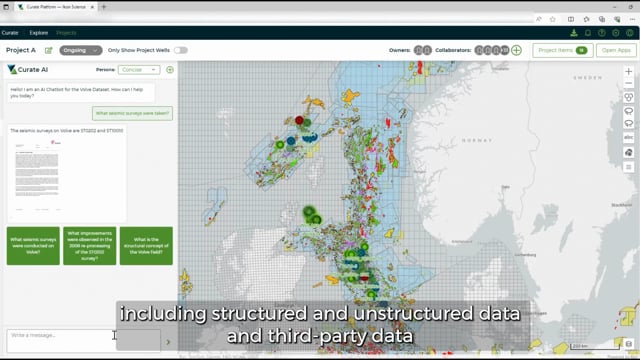The height and width of the screenshot is (360, 640).
Task: Toggle Only Show Project Wells switch
Action: pos(180,50)
